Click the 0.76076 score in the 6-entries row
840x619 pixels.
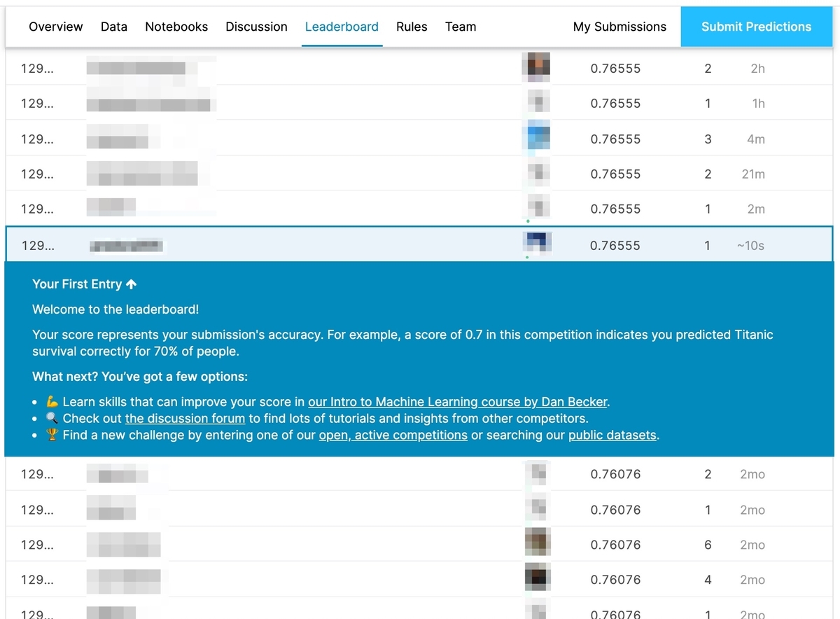click(615, 545)
